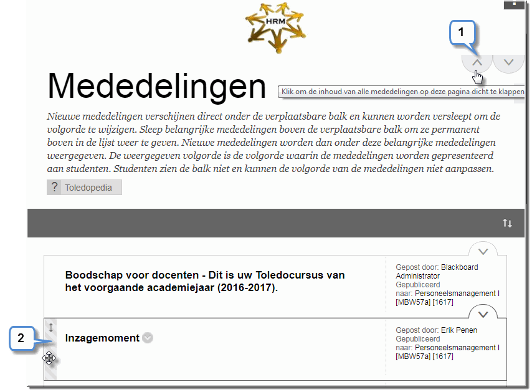This screenshot has height=392, width=532.
Task: Click the text Gepost door: Erik Penen
Action: 436,330
